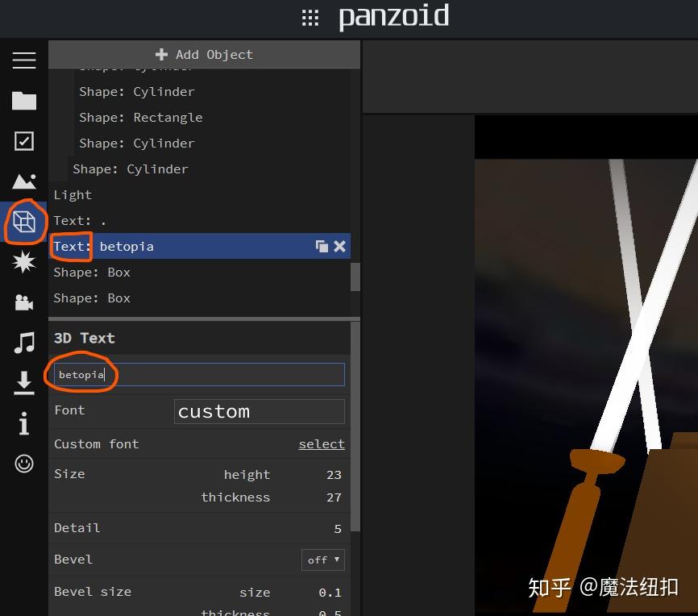
Task: Click the Bevel size value 0.1
Action: point(331,592)
